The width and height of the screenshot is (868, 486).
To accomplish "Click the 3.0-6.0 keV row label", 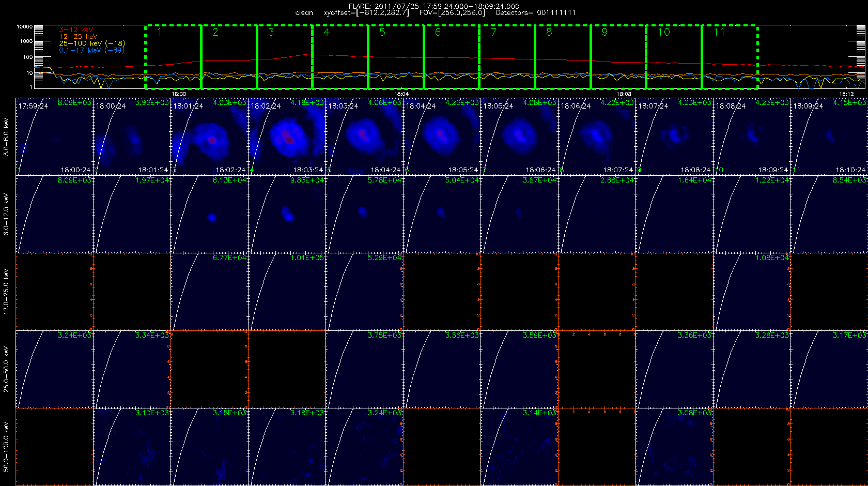I will point(6,137).
